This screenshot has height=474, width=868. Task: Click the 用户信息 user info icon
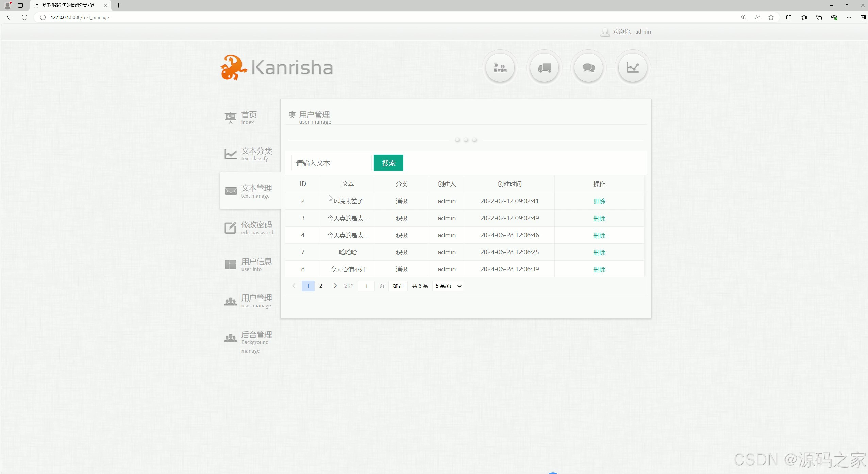click(230, 264)
